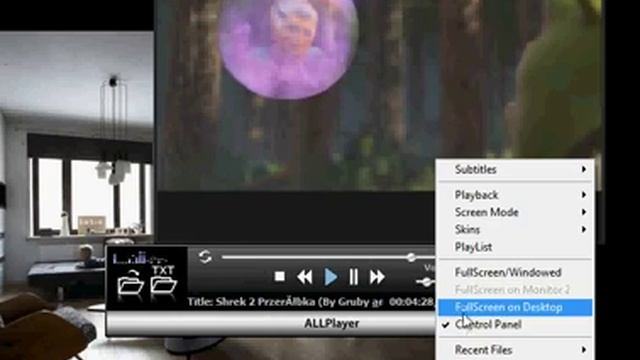Image resolution: width=640 pixels, height=360 pixels.
Task: Stop playback with the square stop button
Action: 280,277
